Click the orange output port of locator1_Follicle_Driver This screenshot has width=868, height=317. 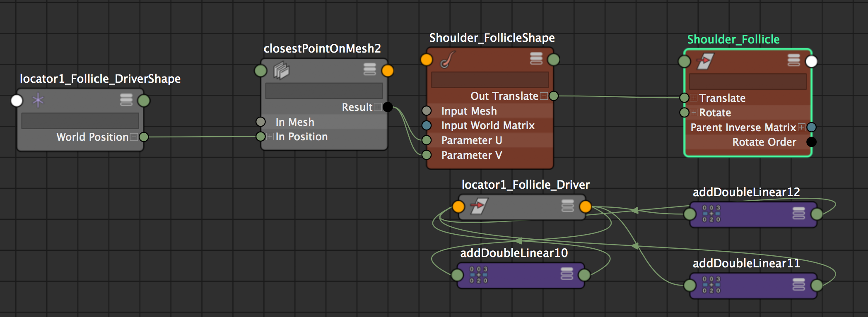(x=586, y=207)
